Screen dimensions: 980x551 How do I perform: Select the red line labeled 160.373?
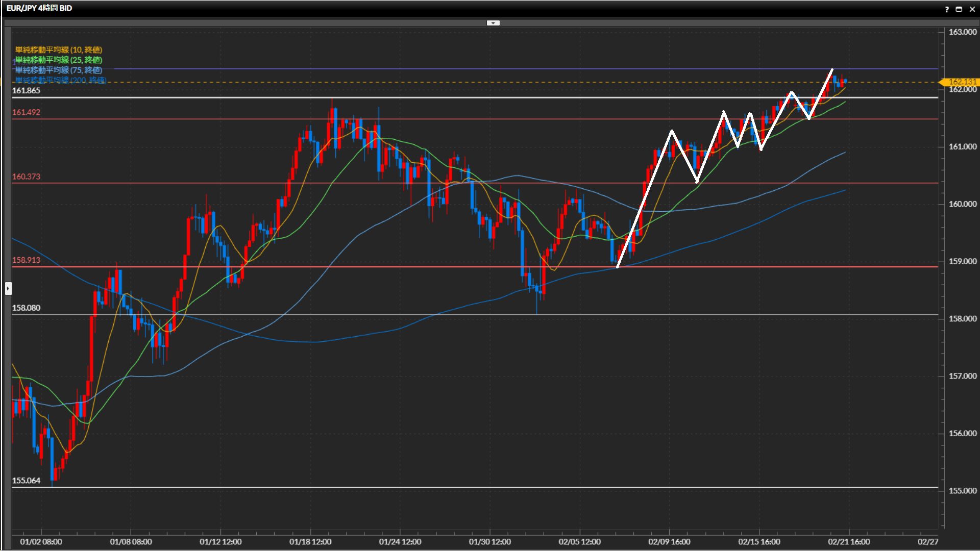[153, 183]
